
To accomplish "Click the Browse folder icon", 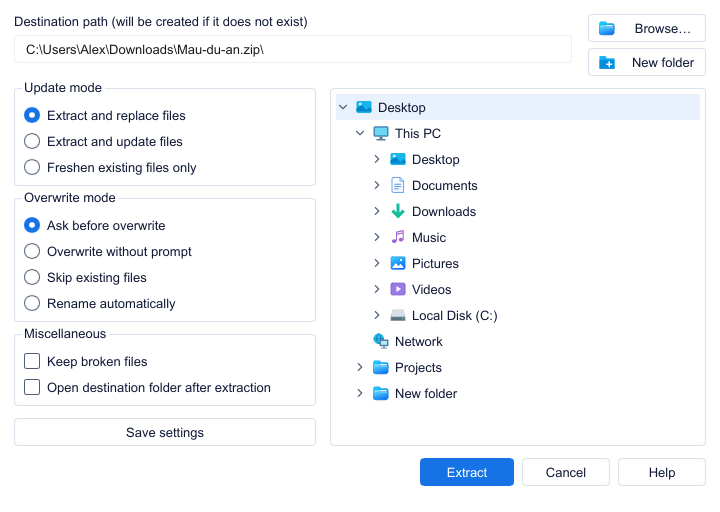I will pos(607,28).
